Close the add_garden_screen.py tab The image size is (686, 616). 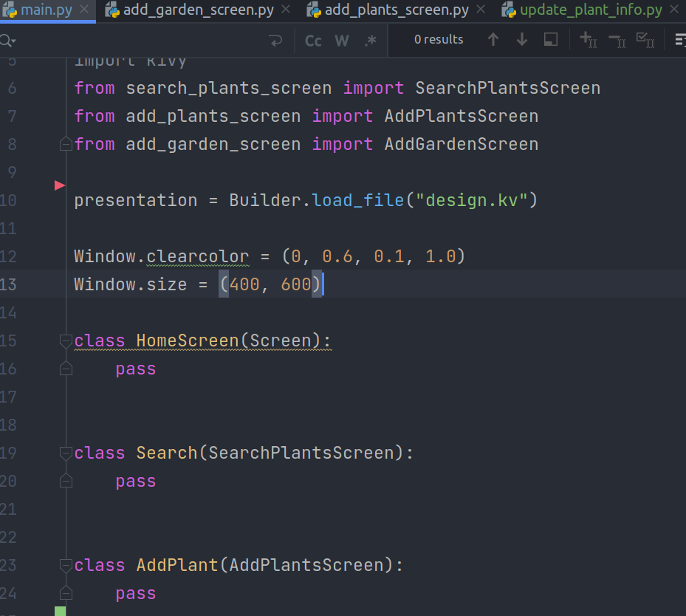(286, 9)
